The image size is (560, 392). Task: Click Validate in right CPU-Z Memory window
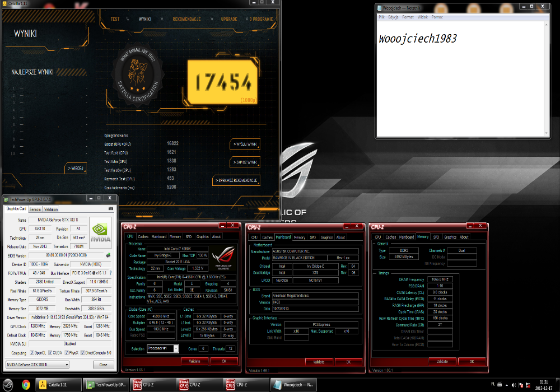coord(442,361)
